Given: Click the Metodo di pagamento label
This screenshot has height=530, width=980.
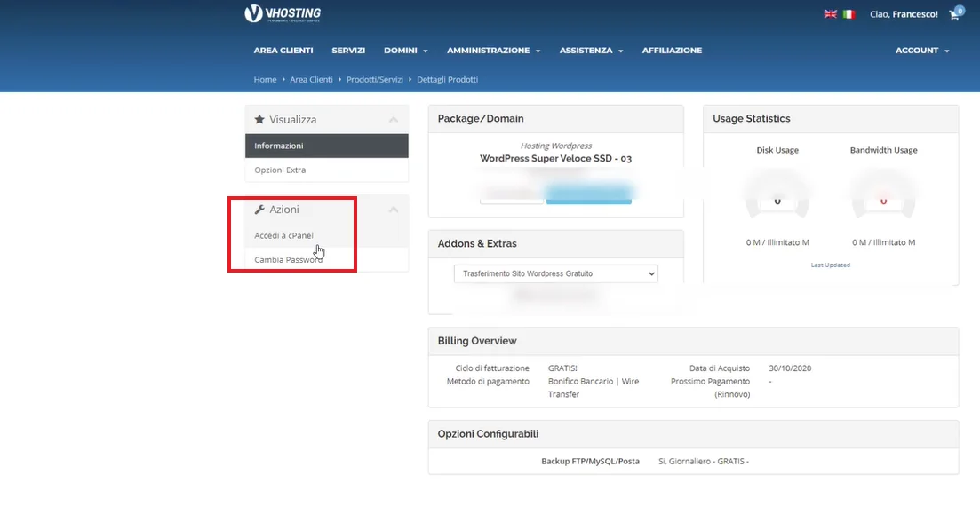Looking at the screenshot, I should pyautogui.click(x=488, y=382).
